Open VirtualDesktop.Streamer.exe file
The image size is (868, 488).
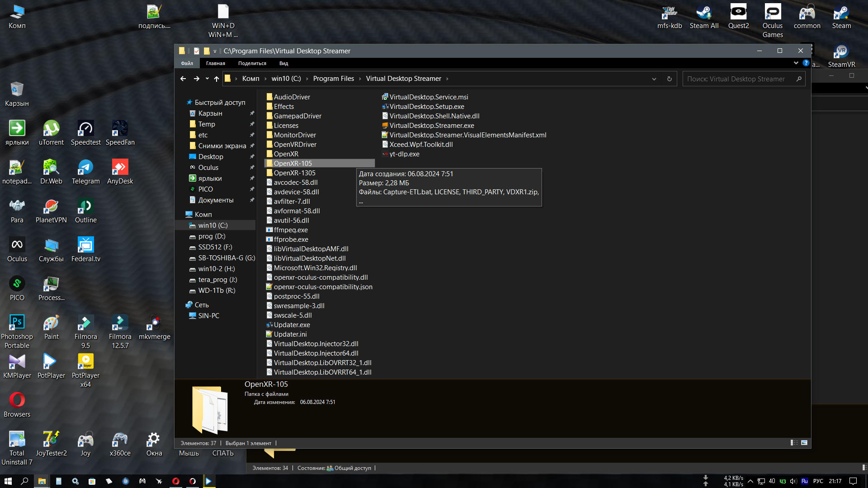431,126
